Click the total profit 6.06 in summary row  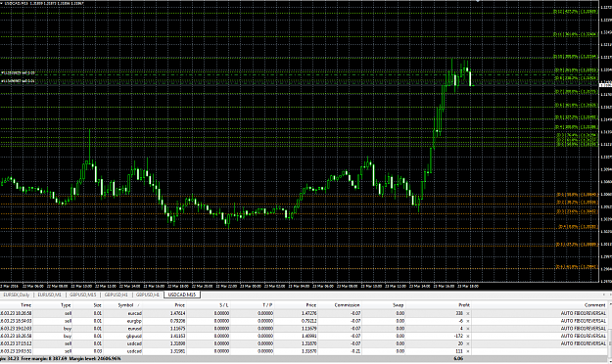pos(458,358)
